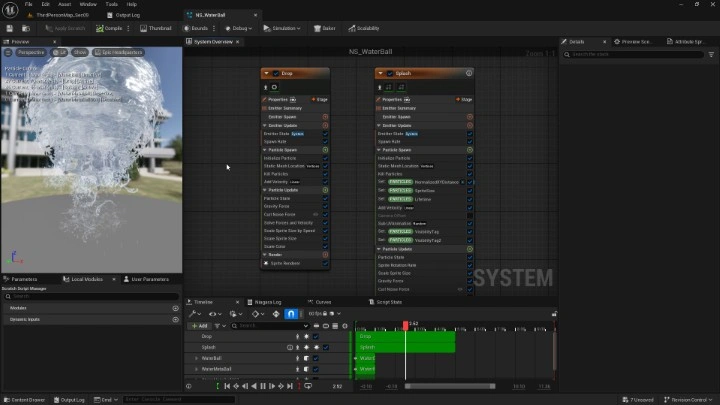Uncheck the Gravity Force module in Drop emitter
Viewport: 720px width, 405px height.
(325, 206)
